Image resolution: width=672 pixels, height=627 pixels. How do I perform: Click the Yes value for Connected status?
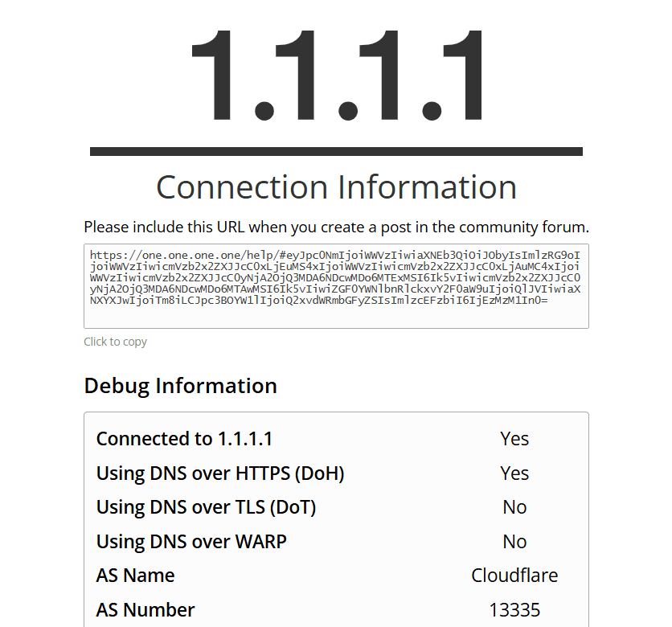coord(514,439)
